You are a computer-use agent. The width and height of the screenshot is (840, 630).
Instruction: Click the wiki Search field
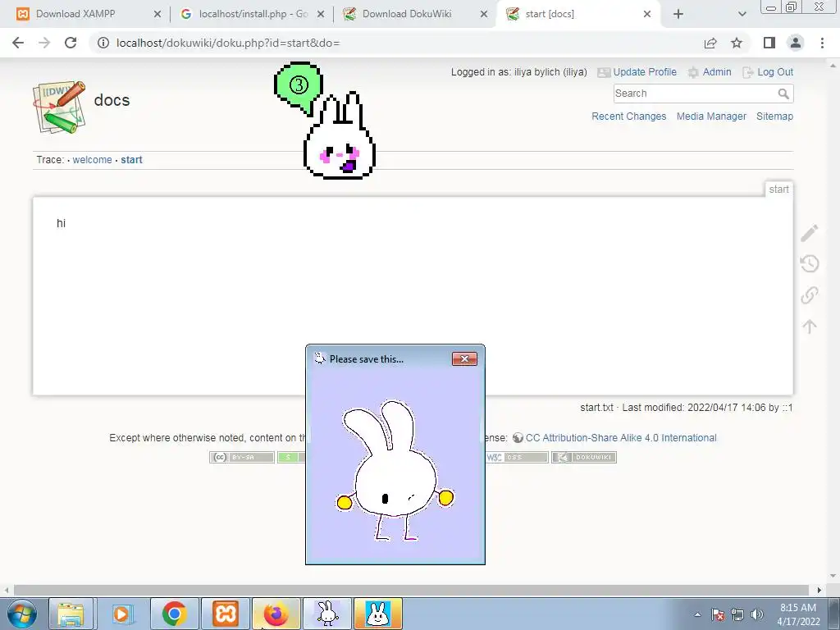(x=694, y=94)
